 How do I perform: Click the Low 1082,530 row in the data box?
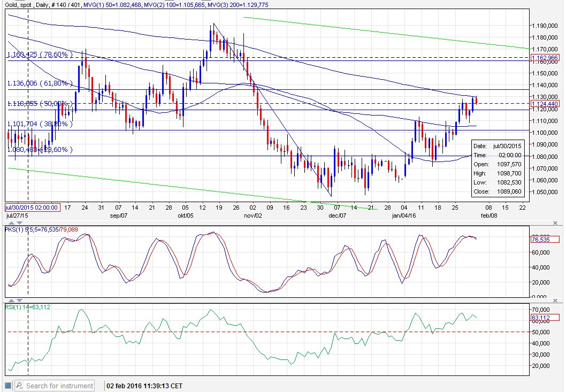(x=498, y=182)
